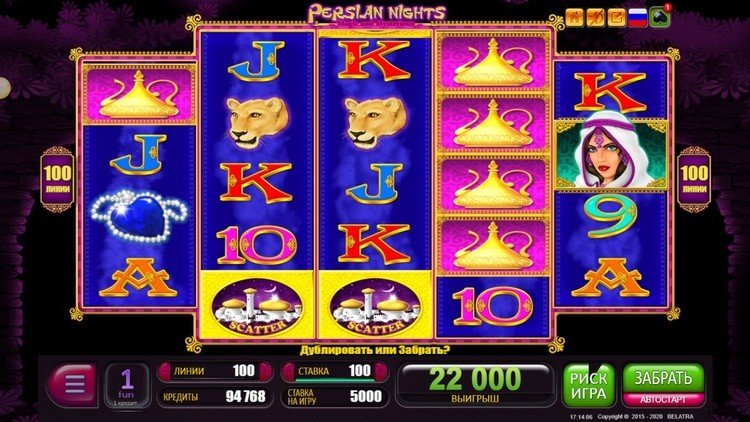Screen dimensions: 750x422
Task: Click the woman portrait symbol
Action: 610,152
